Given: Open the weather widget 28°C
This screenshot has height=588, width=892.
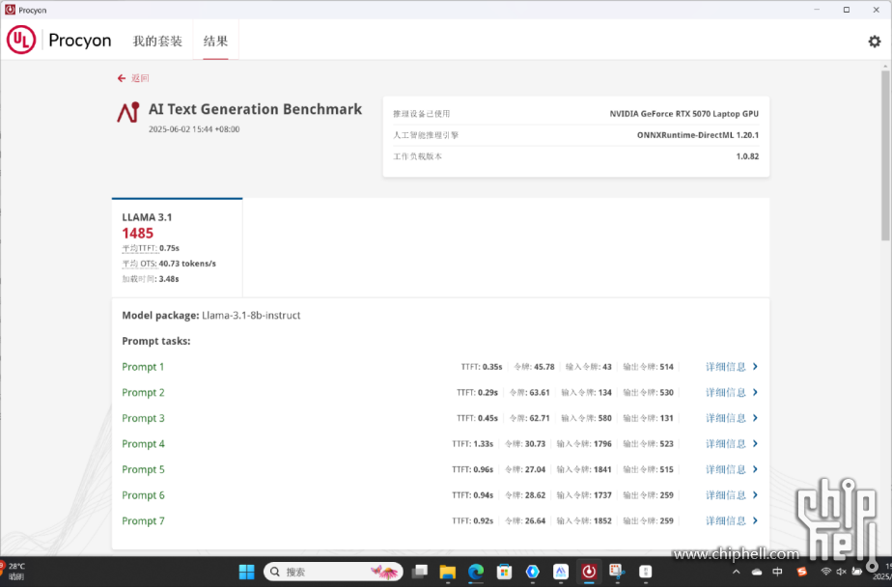Looking at the screenshot, I should click(14, 572).
